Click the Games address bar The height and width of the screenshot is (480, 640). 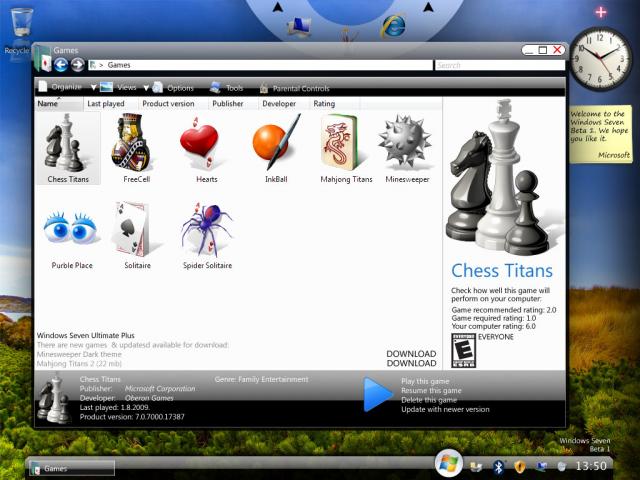260,65
